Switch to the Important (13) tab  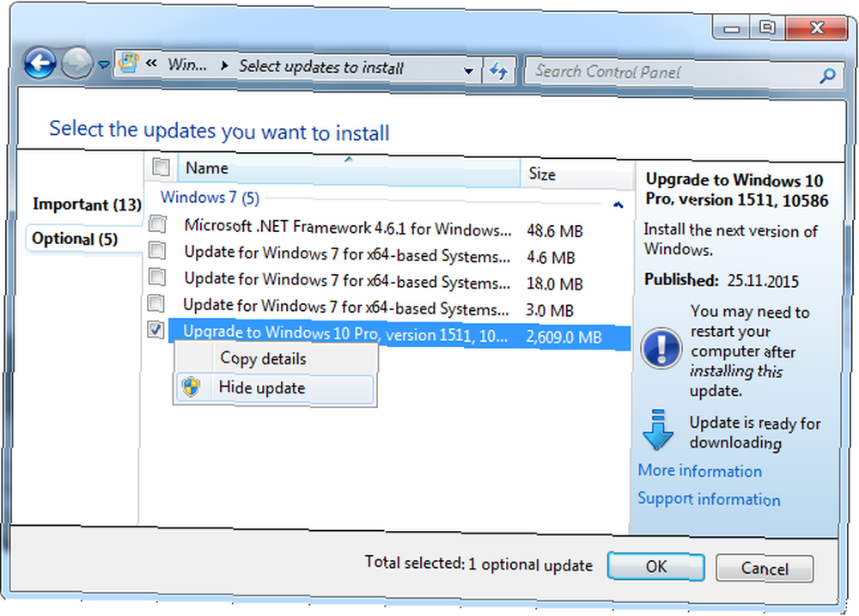click(x=87, y=204)
